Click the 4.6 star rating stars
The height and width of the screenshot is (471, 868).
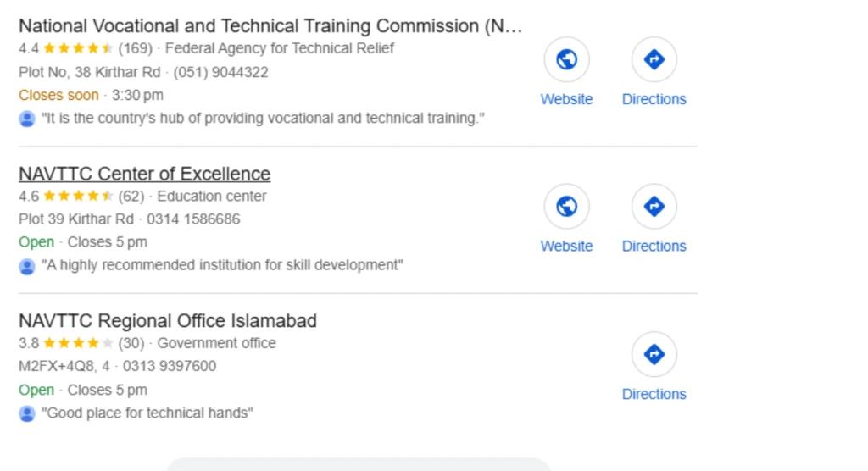point(77,197)
